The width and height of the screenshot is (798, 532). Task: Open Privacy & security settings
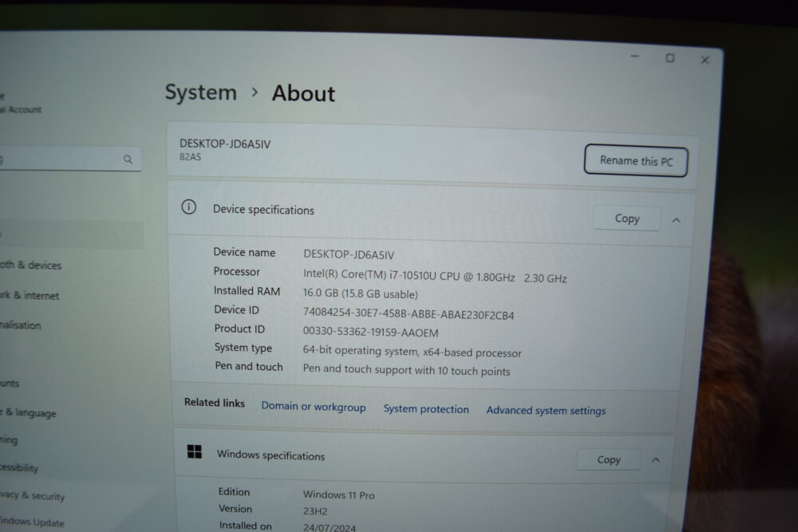(32, 495)
